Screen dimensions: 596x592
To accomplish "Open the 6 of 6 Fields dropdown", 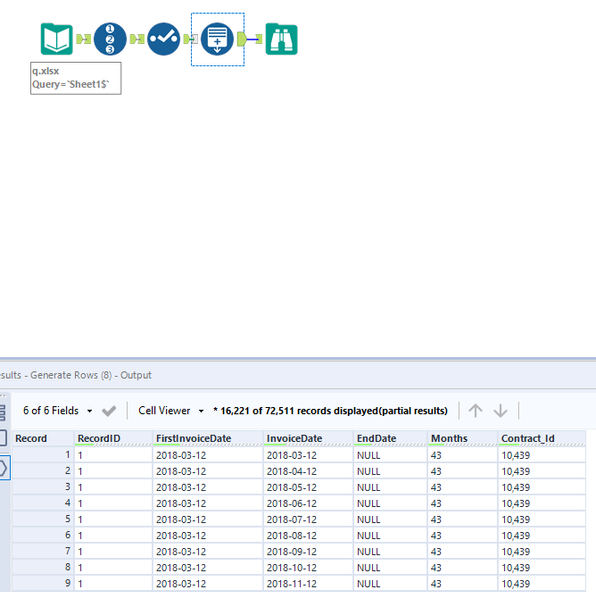I will [x=58, y=411].
